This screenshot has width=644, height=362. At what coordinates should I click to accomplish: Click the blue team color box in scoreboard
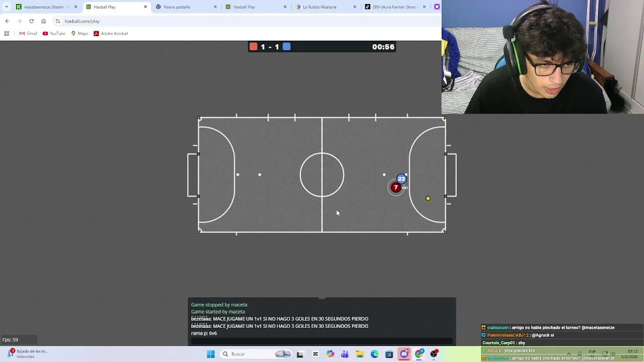[x=286, y=47]
